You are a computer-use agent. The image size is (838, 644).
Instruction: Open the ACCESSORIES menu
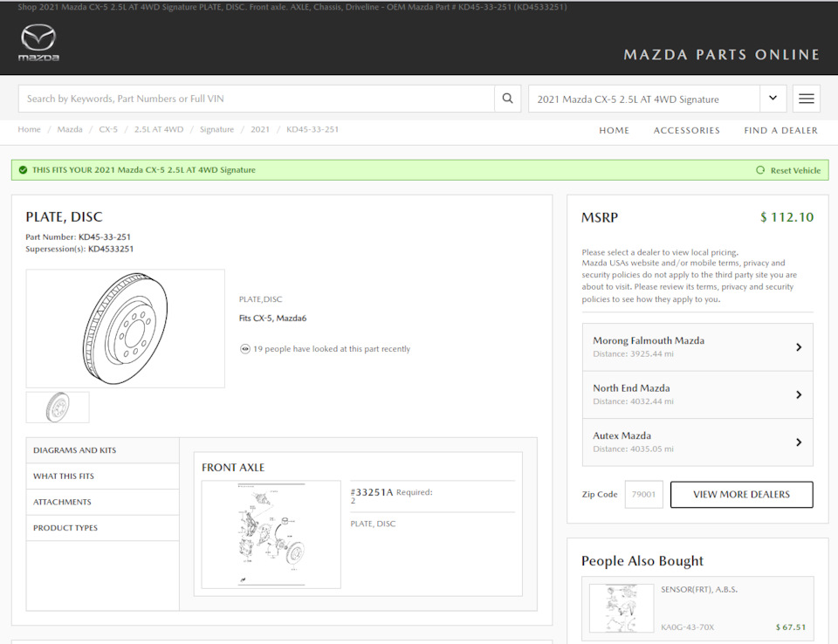[x=687, y=129]
